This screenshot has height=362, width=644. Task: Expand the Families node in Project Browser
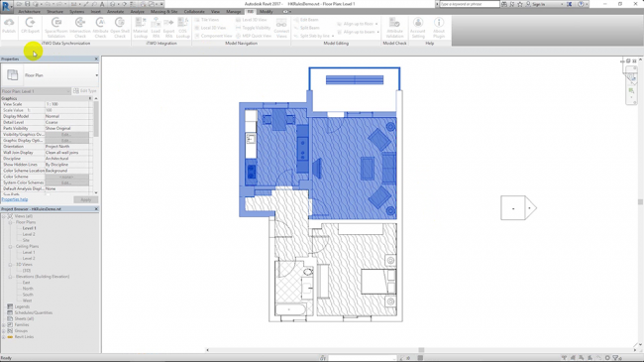click(4, 325)
